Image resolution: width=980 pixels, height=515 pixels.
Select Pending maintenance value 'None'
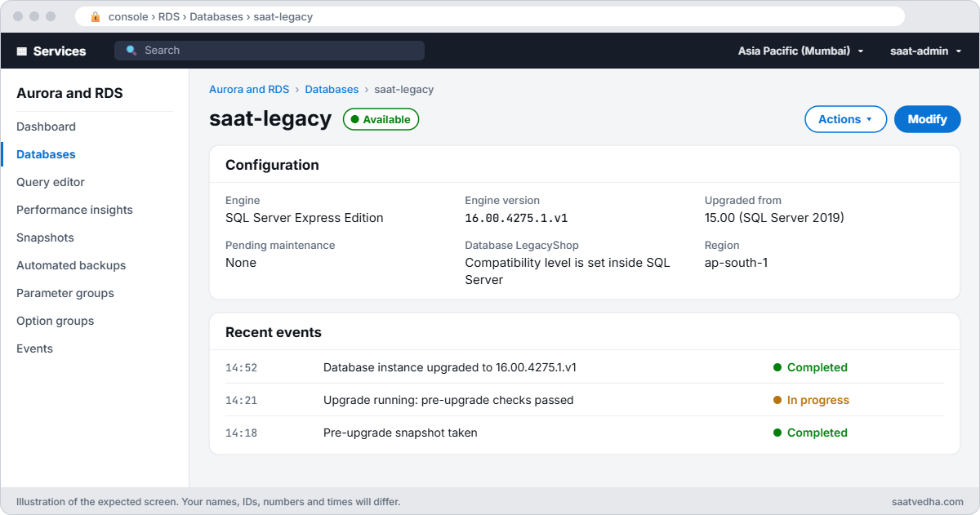(241, 263)
